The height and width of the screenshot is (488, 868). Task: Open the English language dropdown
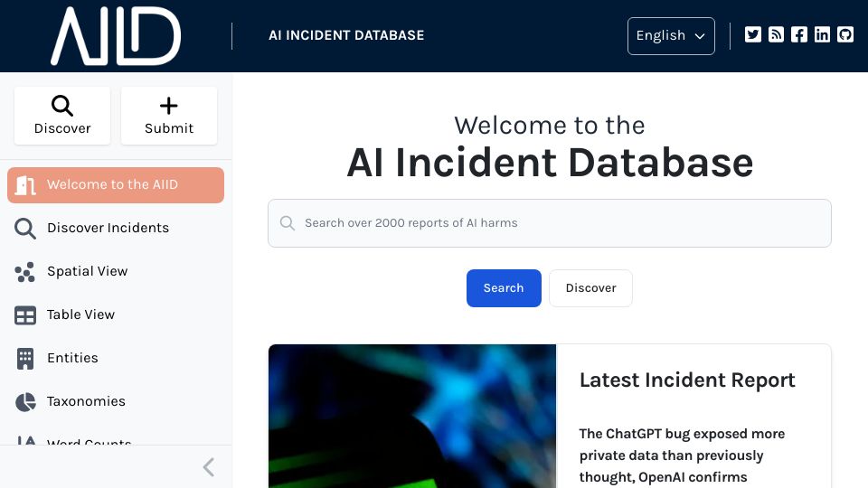671,36
